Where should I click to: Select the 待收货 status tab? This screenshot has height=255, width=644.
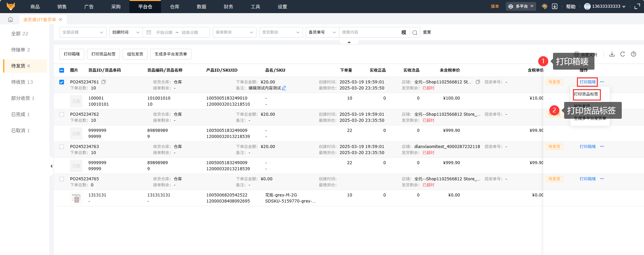pos(22,82)
